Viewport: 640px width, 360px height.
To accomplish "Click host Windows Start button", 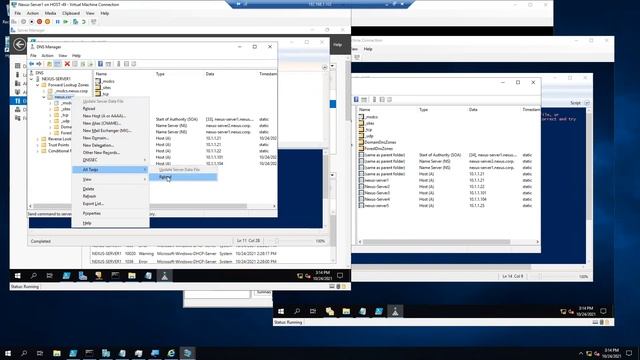I will click(x=8, y=353).
